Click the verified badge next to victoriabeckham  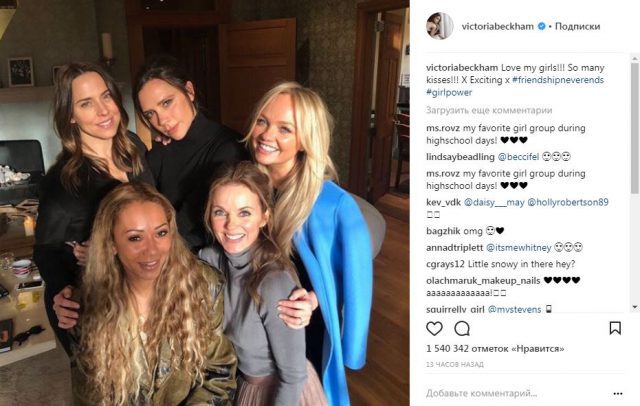pyautogui.click(x=542, y=27)
